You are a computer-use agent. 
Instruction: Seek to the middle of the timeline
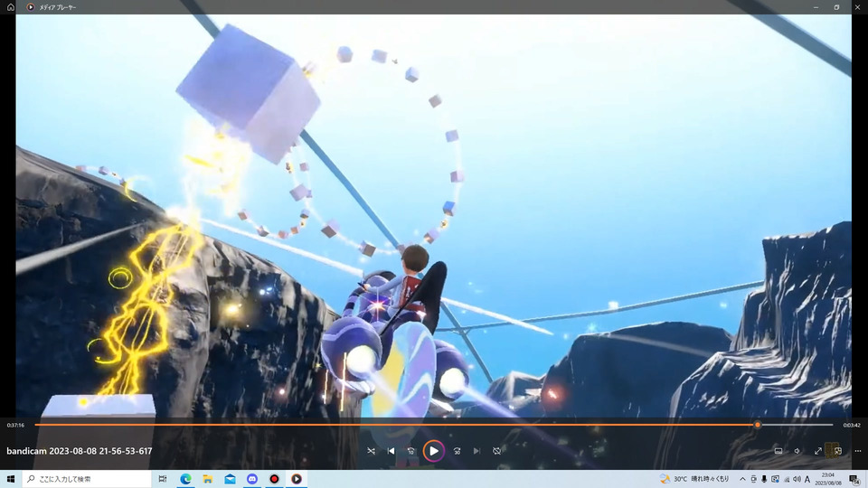434,425
